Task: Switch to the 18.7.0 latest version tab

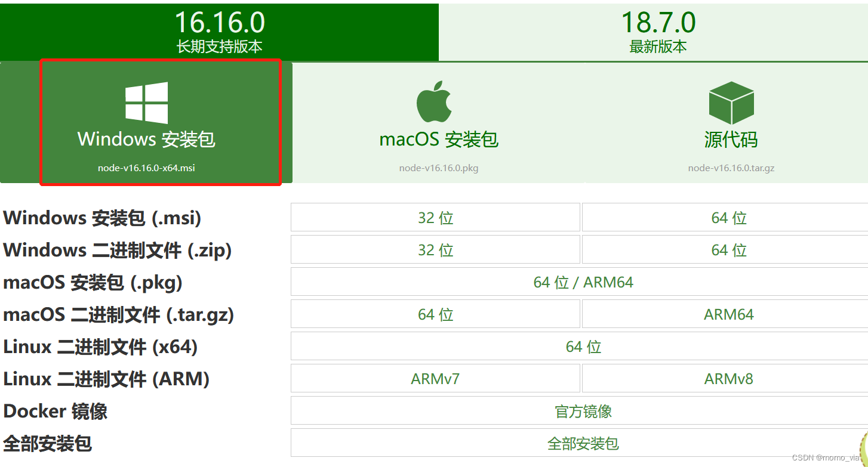Action: (x=658, y=31)
